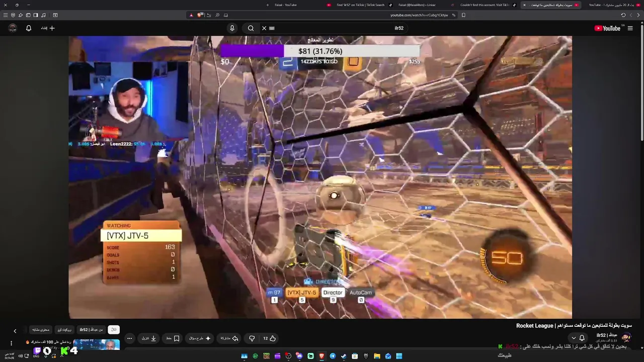Focus the address bar with youtube.com URL
This screenshot has width=644, height=362.
coord(419,15)
